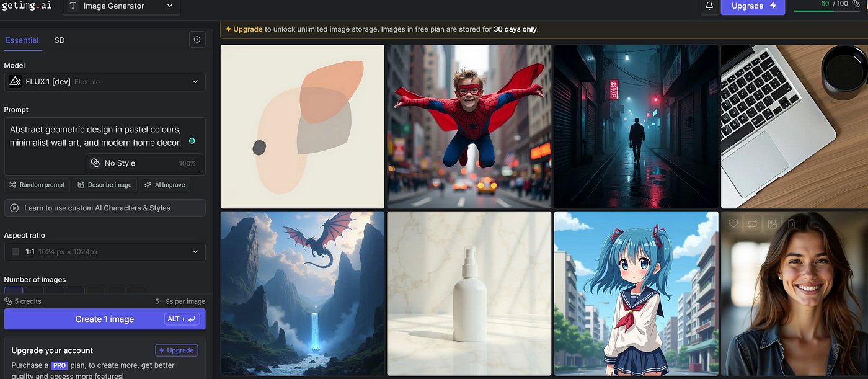Open Learn to use custom AI Characters & Styles
Image resolution: width=868 pixels, height=379 pixels.
pos(105,208)
